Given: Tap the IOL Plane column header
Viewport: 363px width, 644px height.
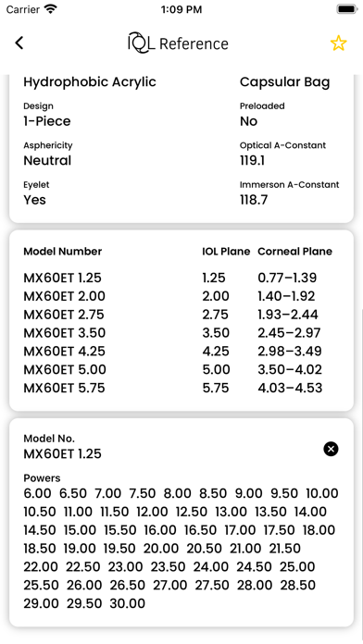Looking at the screenshot, I should tap(226, 252).
